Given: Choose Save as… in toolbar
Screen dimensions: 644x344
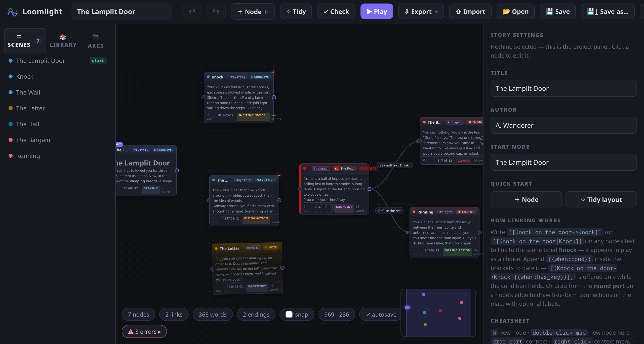Looking at the screenshot, I should pyautogui.click(x=608, y=12).
